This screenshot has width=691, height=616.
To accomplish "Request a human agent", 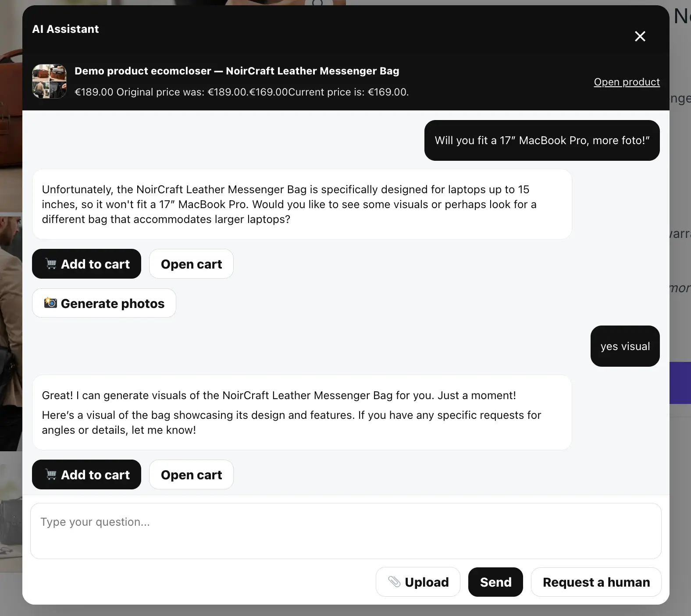I will [x=596, y=582].
